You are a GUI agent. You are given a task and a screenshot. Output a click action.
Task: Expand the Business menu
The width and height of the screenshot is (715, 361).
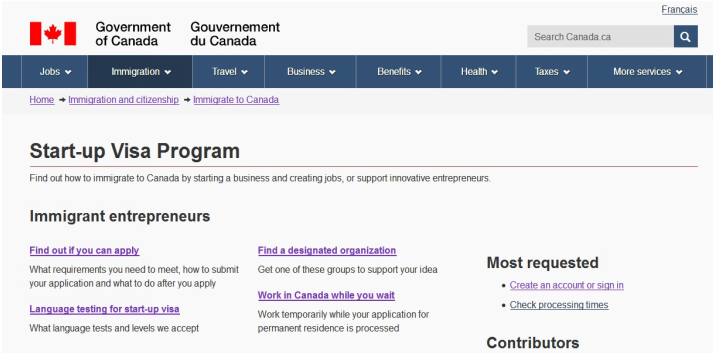[x=310, y=72]
